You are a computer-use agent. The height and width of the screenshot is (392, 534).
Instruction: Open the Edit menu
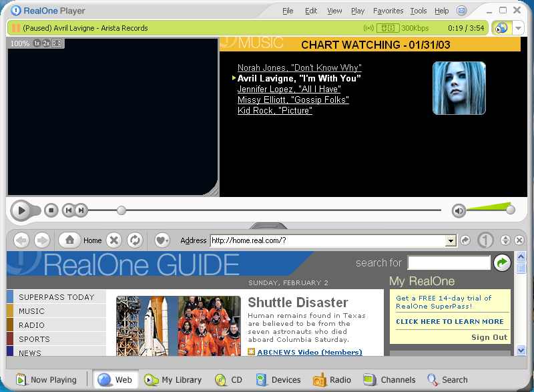point(311,11)
